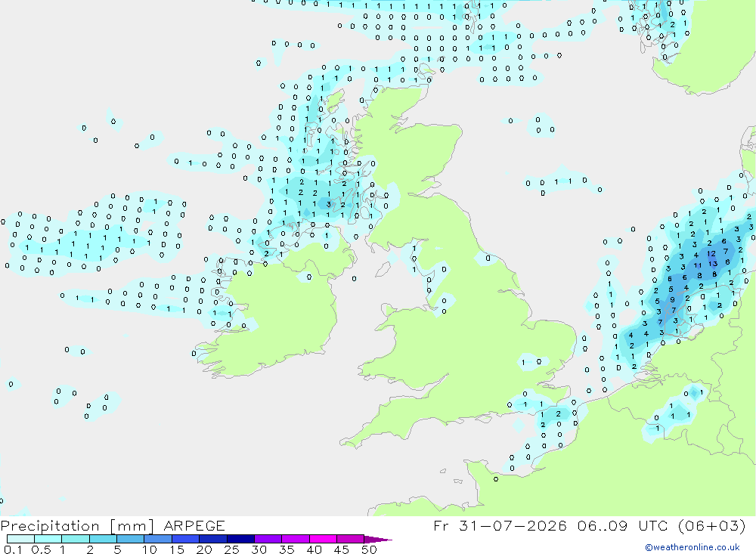
Task: Click the legend label '0.1'
Action: (13, 549)
